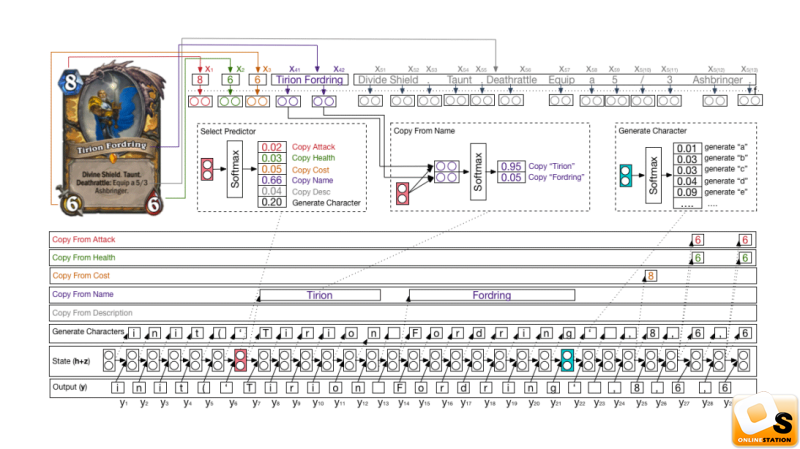This screenshot has width=800, height=449.
Task: Click the 'Copy From Name' row label in the lower table
Action: (x=83, y=294)
